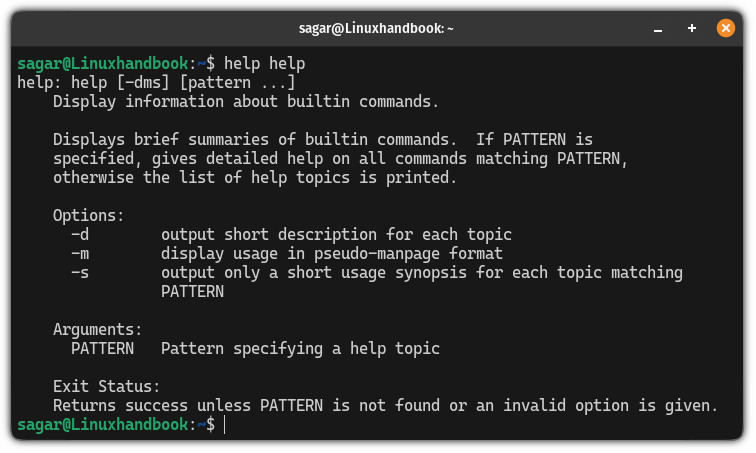Place cursor at the empty bottom prompt
The image size is (756, 453).
coord(226,425)
